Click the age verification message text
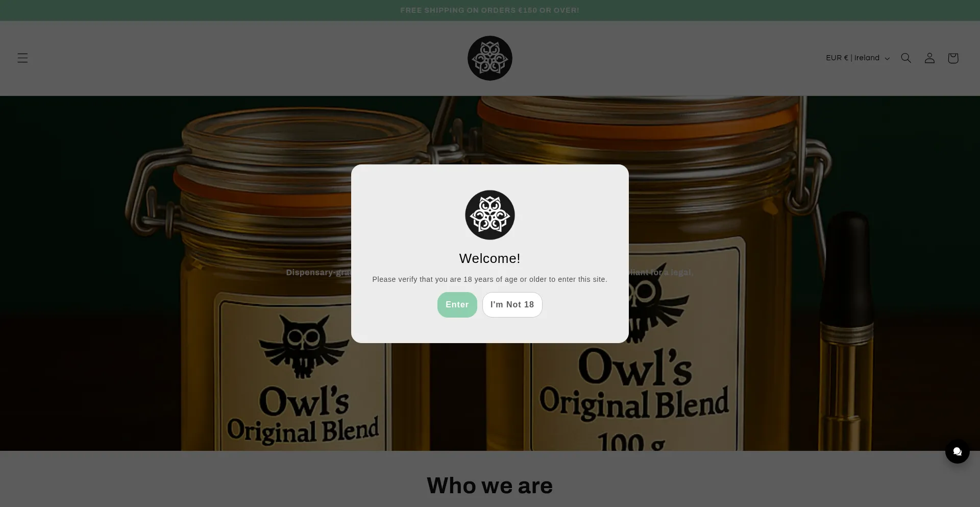Image resolution: width=980 pixels, height=507 pixels. (490, 279)
